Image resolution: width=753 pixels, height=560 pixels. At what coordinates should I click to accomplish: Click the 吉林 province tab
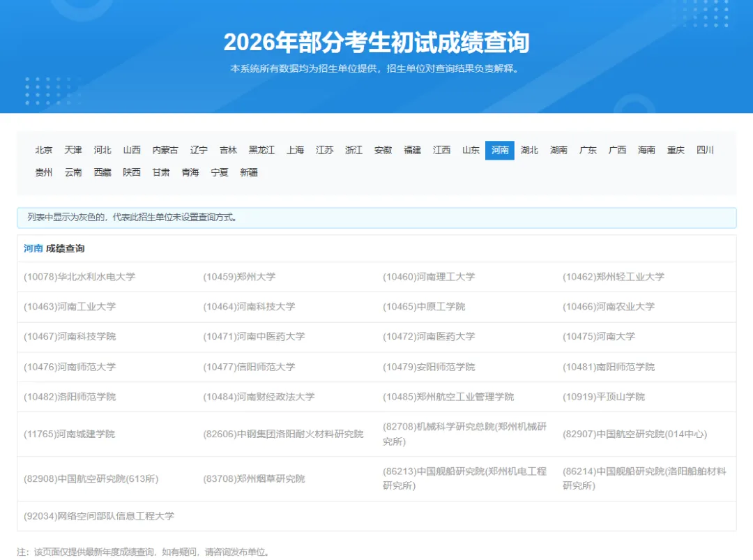(228, 151)
